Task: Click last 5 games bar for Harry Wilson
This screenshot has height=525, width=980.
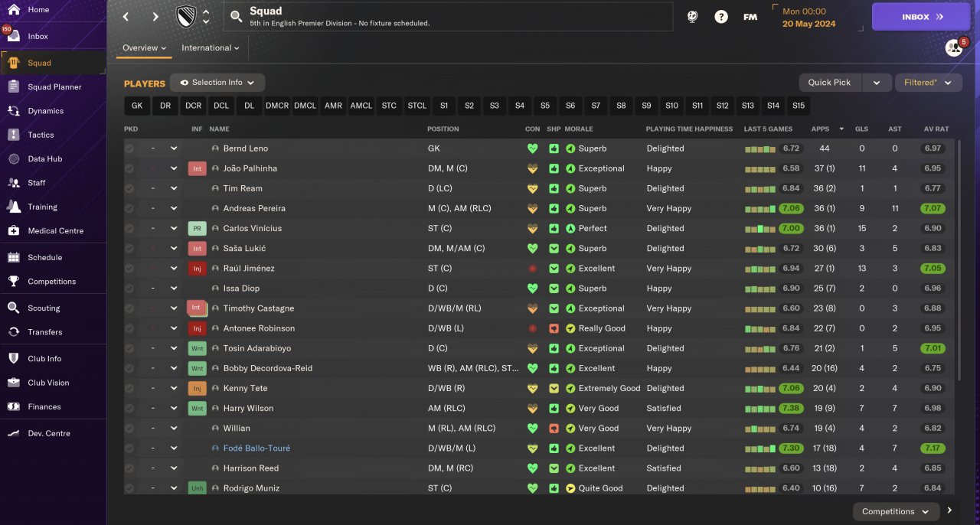Action: click(759, 409)
